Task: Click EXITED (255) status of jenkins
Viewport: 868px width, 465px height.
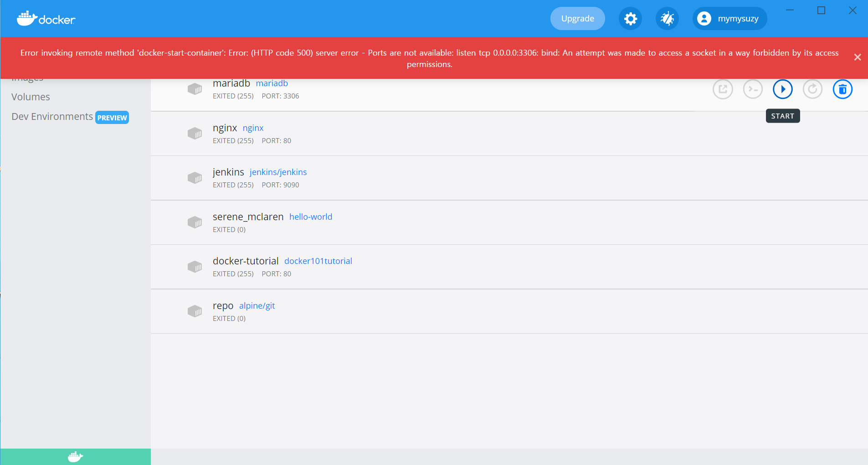Action: [x=233, y=185]
